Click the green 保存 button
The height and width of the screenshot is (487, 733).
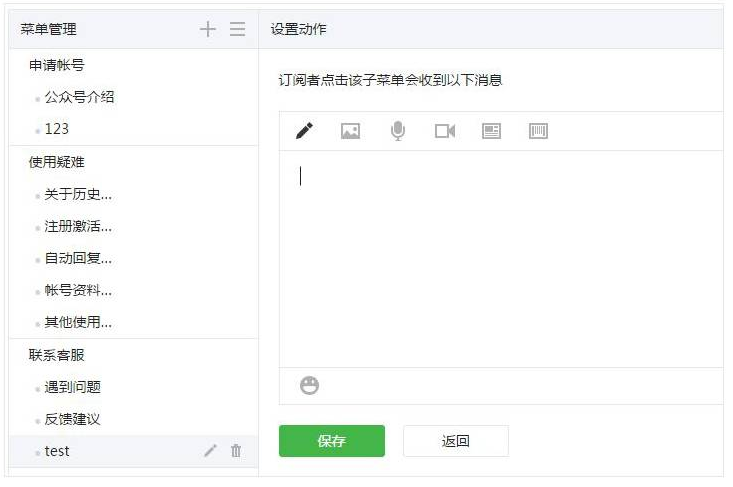(x=331, y=441)
